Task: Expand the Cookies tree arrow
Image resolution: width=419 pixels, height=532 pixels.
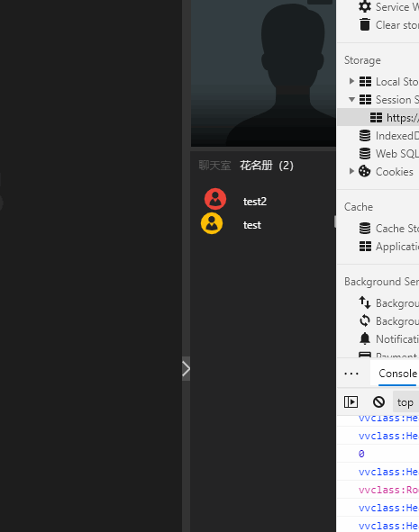Action: pos(351,171)
